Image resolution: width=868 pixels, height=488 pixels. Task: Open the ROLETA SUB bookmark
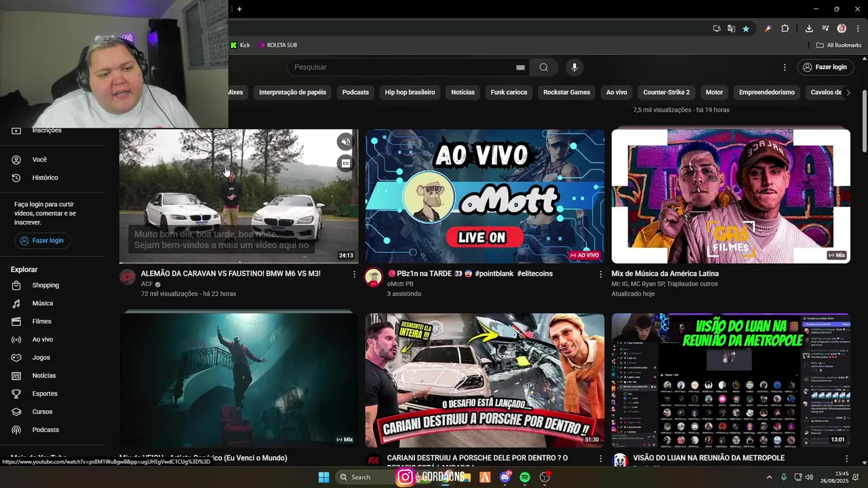coord(277,45)
